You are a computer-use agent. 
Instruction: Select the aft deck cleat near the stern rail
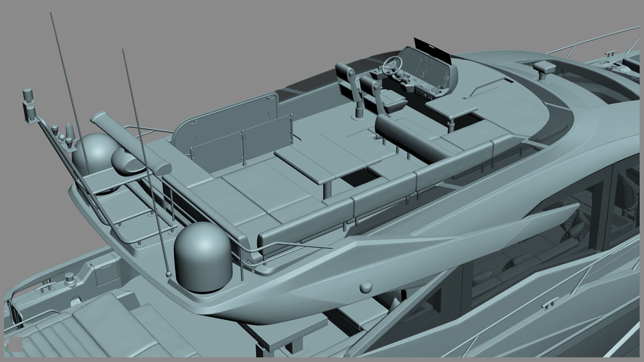point(45,287)
